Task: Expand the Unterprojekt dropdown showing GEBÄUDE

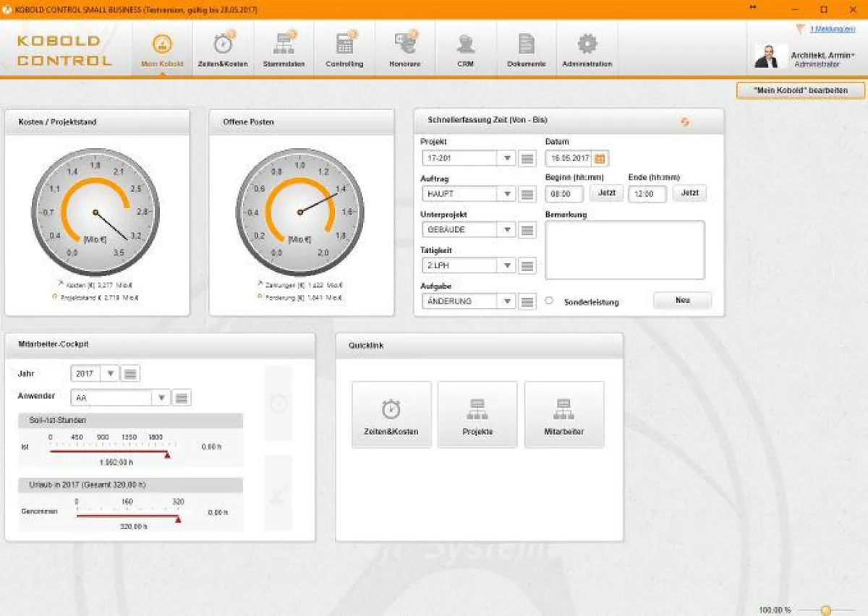Action: (507, 229)
